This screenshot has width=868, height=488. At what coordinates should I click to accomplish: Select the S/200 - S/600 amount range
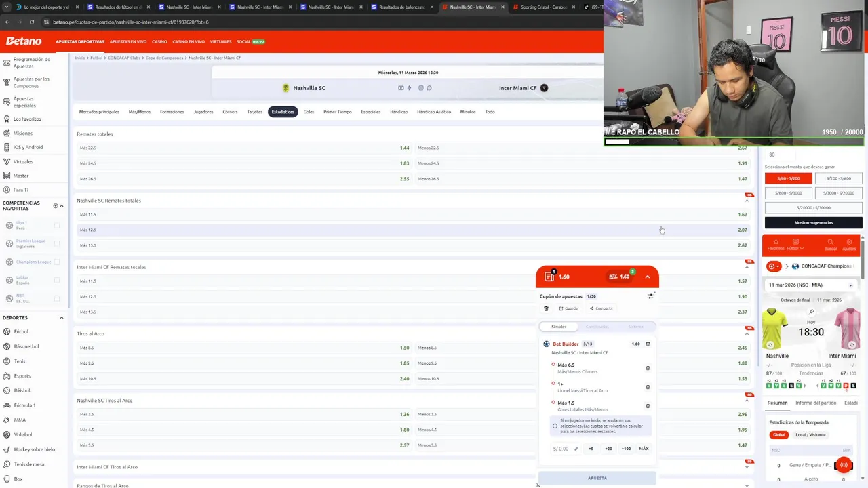[x=839, y=178]
